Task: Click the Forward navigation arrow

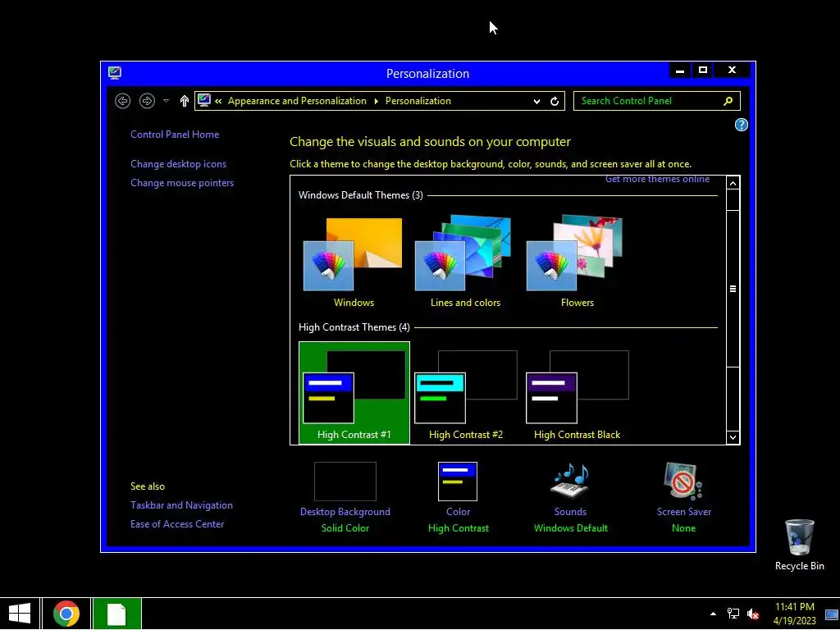Action: click(x=147, y=101)
